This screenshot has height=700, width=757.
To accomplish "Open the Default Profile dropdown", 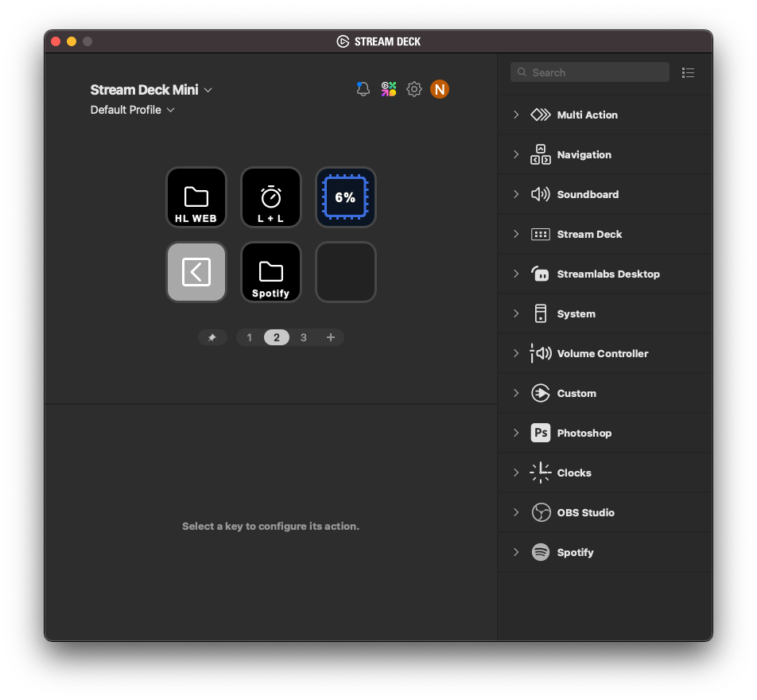I will click(x=132, y=110).
